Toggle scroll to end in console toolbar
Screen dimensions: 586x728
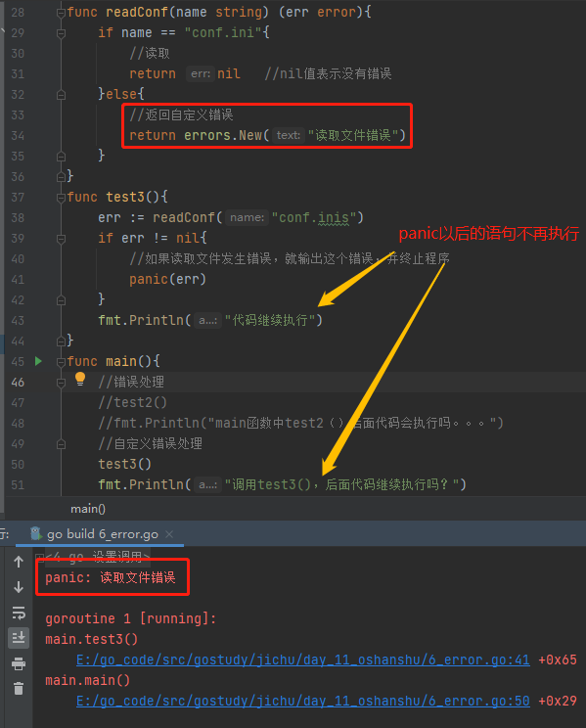pos(19,638)
